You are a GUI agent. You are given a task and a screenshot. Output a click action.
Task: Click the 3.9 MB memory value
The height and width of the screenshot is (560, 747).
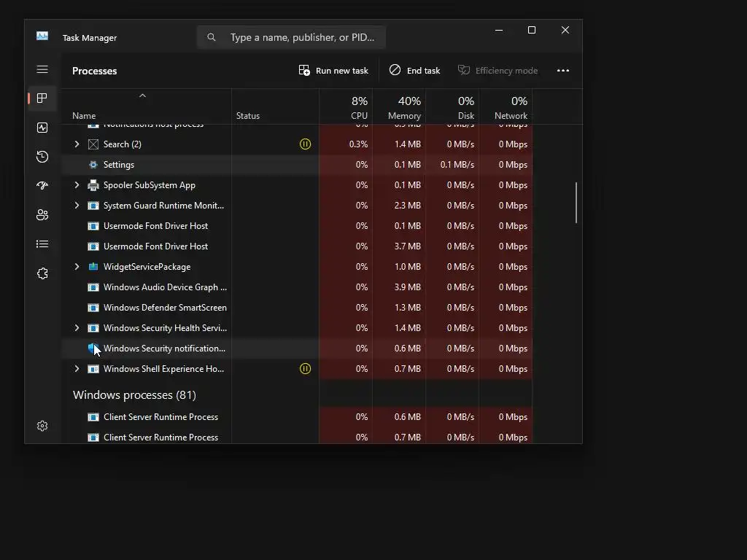click(407, 287)
